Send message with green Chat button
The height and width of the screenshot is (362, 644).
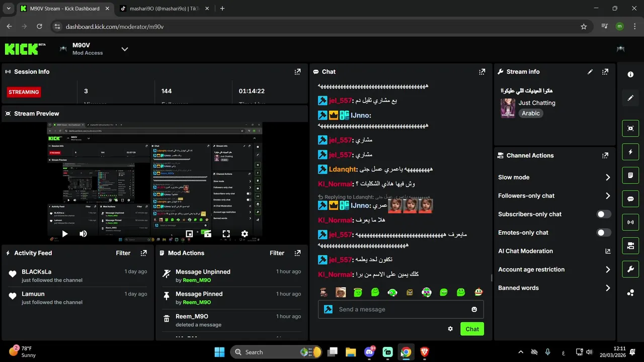(472, 329)
